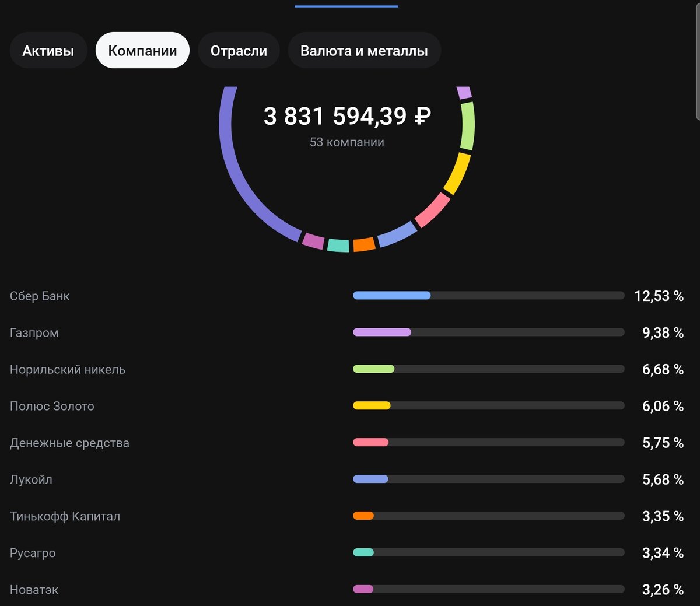Open the Русагро row

pyautogui.click(x=347, y=553)
